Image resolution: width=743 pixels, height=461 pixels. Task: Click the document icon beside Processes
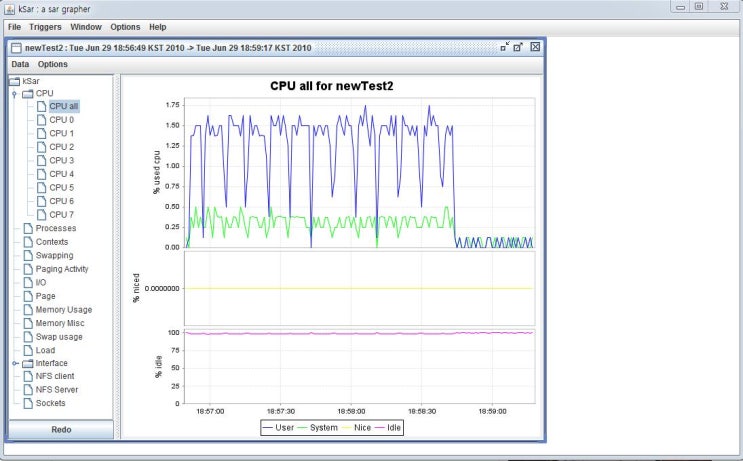(x=28, y=228)
